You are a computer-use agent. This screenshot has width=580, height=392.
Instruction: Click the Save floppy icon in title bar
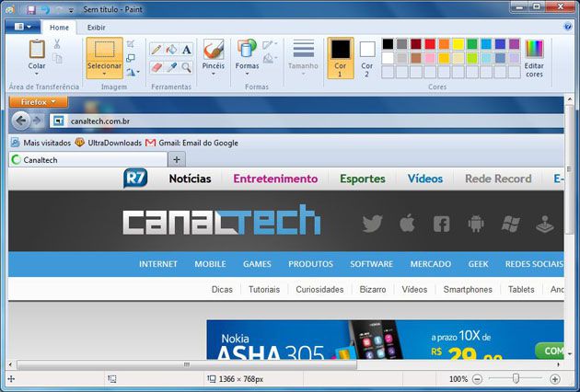point(31,9)
